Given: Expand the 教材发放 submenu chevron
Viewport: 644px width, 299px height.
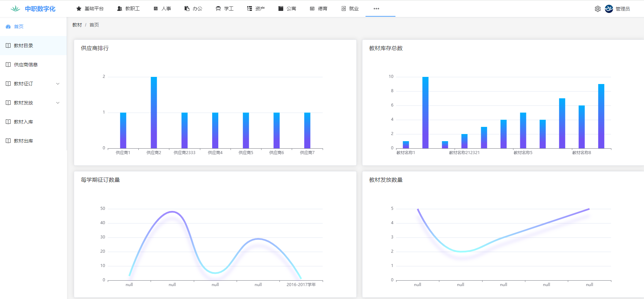Looking at the screenshot, I should tap(58, 103).
